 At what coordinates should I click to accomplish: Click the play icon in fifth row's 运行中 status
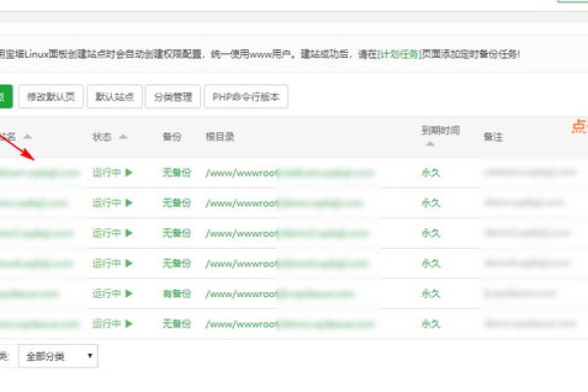coord(128,293)
